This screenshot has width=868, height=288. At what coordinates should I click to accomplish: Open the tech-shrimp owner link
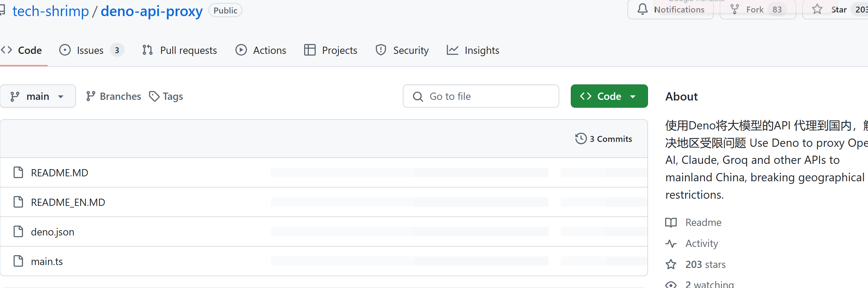(x=51, y=11)
